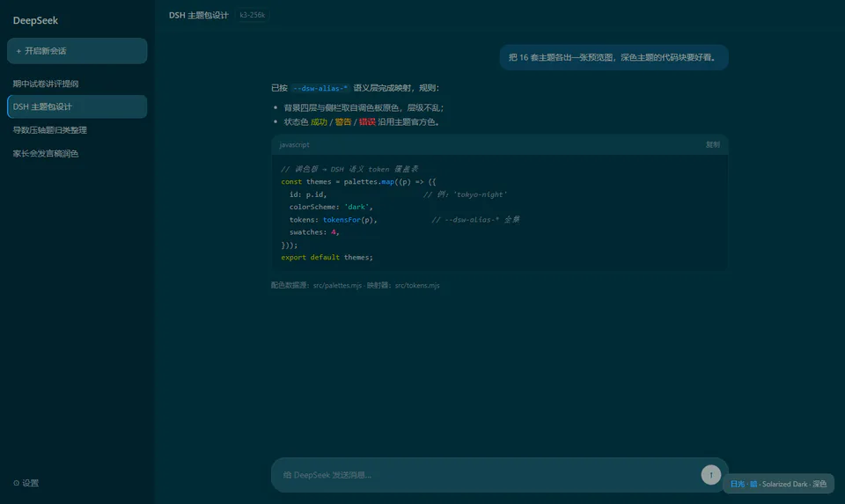The height and width of the screenshot is (504, 845).
Task: Click the src/palettes.mjs source text
Action: [337, 285]
